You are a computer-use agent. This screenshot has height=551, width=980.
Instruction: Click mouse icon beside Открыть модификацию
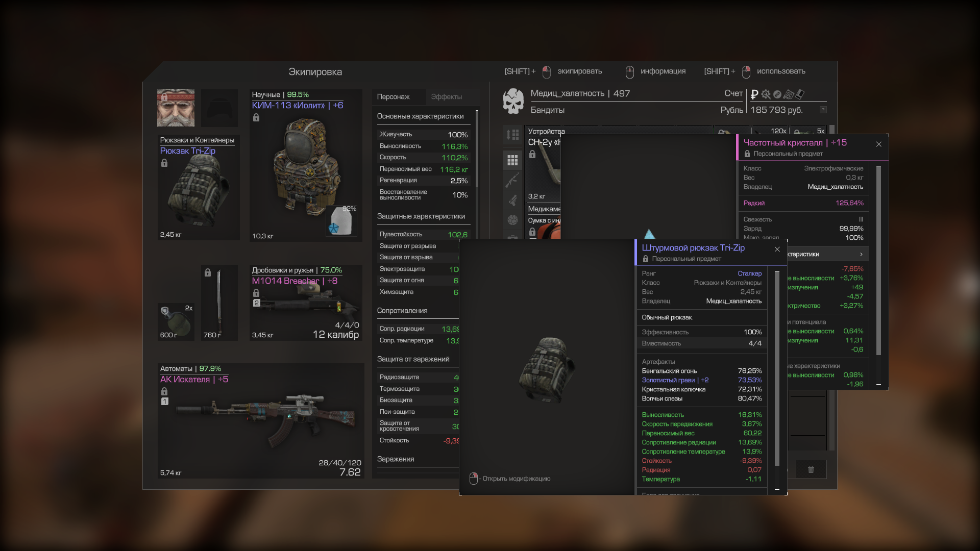point(473,479)
